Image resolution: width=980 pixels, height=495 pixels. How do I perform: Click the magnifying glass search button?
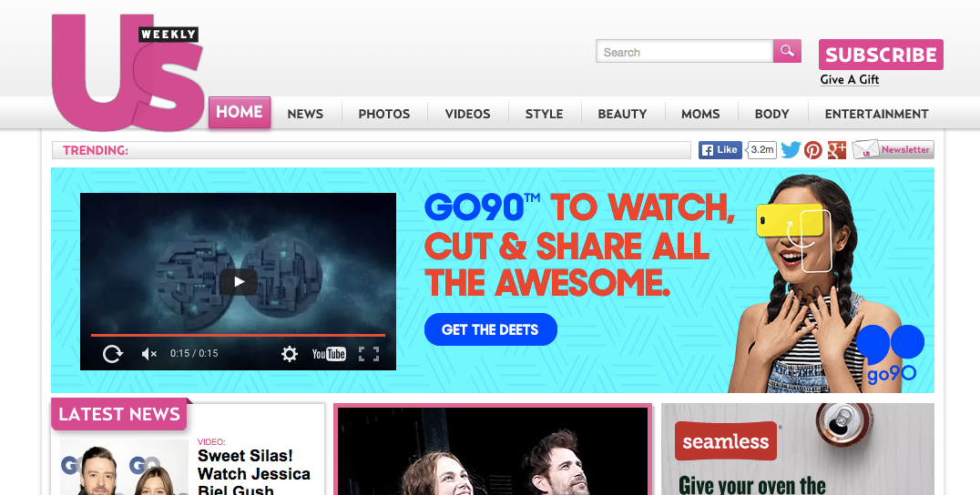(787, 51)
